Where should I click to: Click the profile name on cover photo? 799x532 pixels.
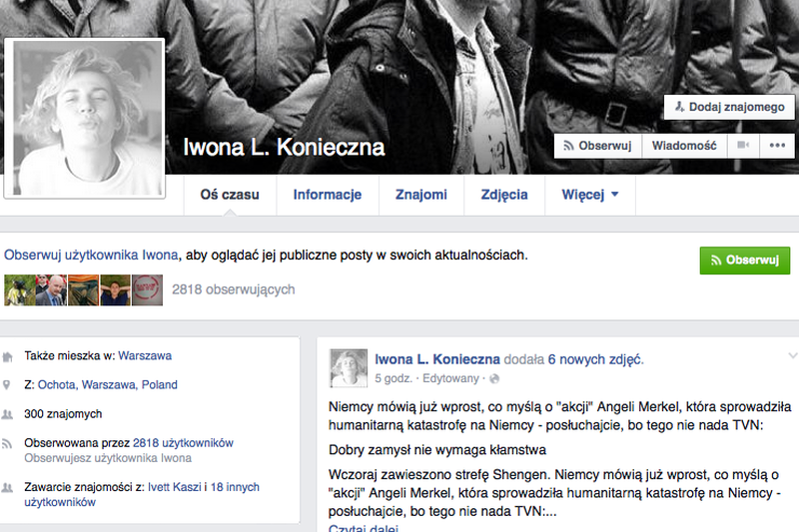click(284, 147)
